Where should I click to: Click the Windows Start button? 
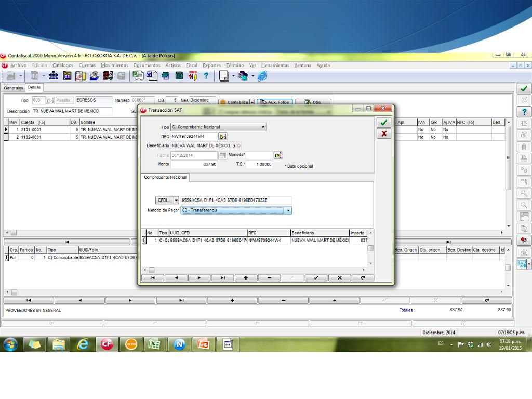[10, 344]
